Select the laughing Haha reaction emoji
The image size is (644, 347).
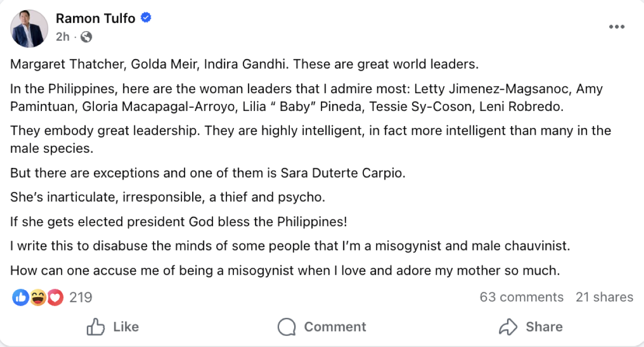tap(38, 297)
